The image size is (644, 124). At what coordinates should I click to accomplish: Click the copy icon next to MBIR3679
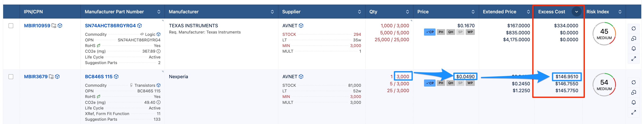[x=51, y=77]
